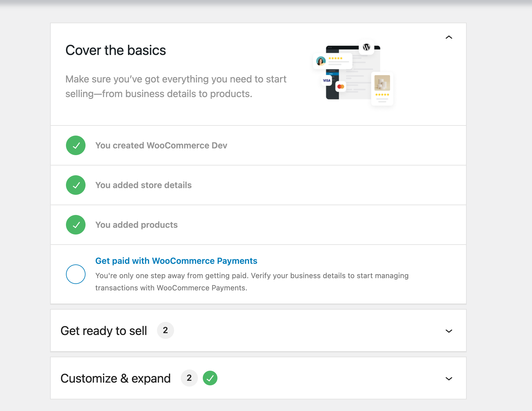
Task: Collapse the 'Cover the basics' section
Action: coord(449,37)
